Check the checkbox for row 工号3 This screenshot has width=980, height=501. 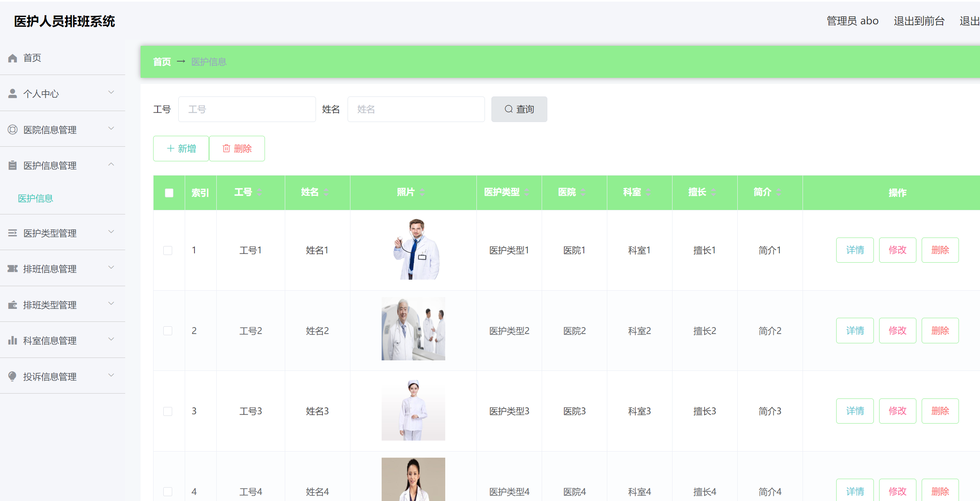(168, 411)
